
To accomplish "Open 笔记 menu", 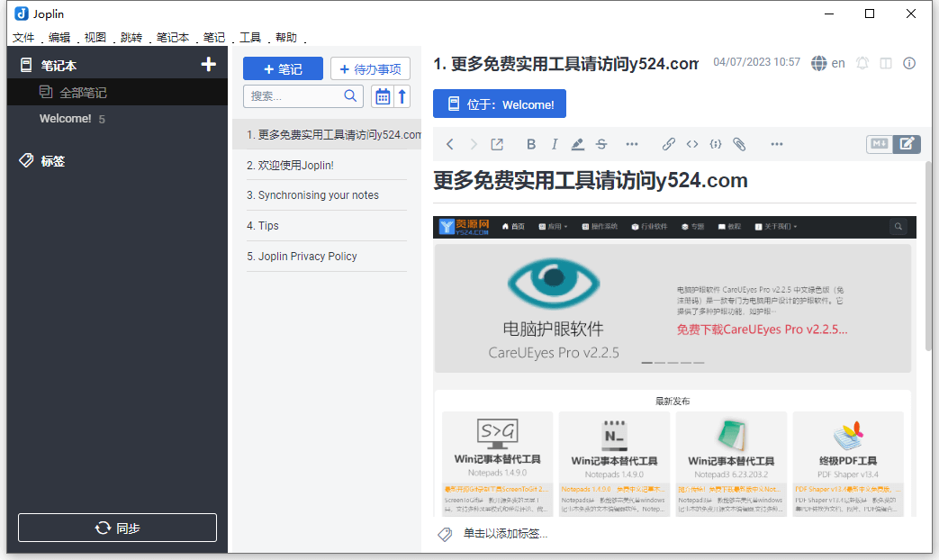I will 213,38.
